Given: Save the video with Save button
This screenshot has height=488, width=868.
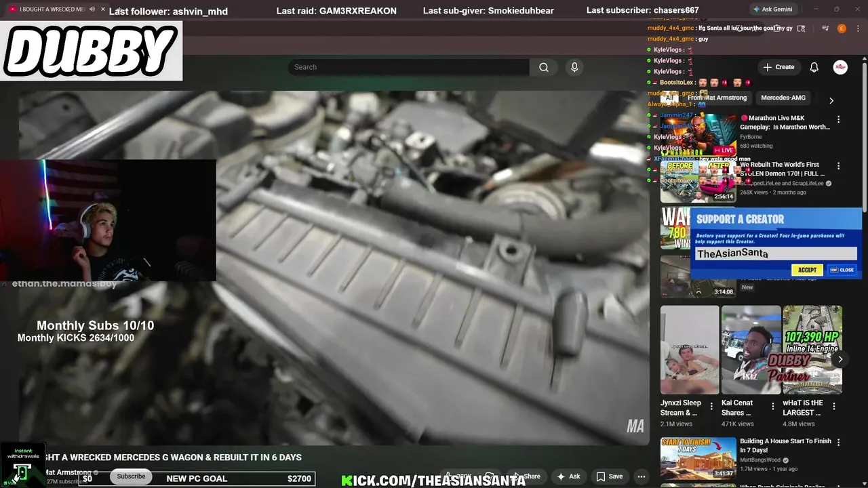Looking at the screenshot, I should [x=609, y=476].
